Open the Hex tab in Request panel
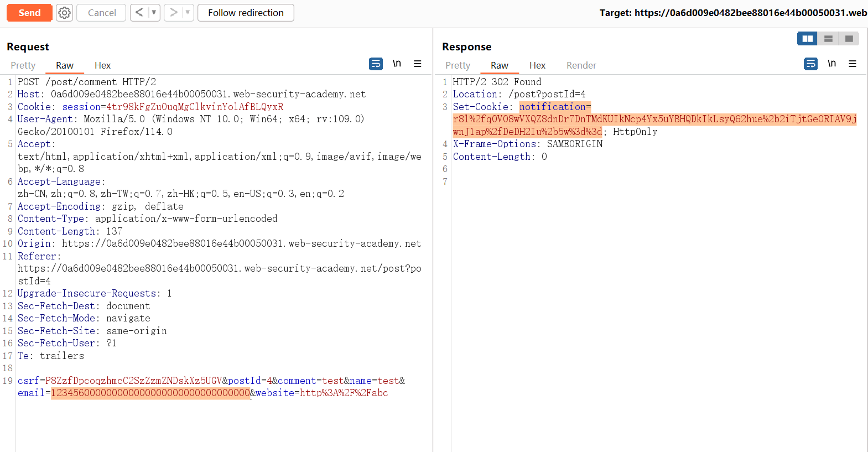The image size is (868, 452). tap(102, 65)
